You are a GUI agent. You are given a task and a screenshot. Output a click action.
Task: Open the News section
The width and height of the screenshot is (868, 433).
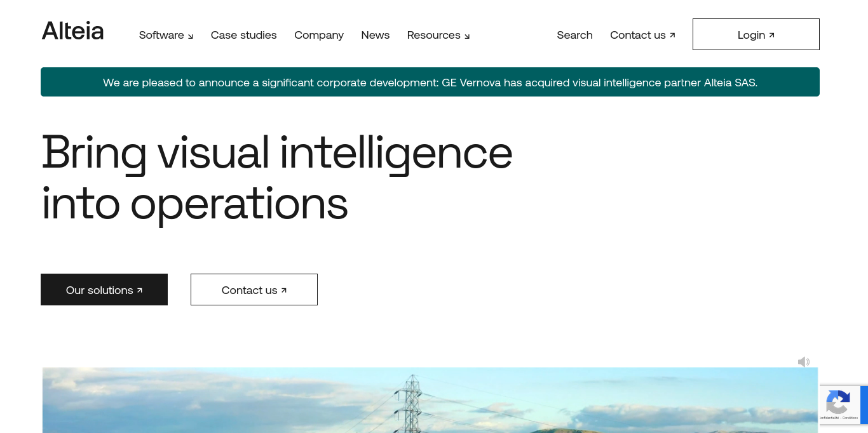375,35
